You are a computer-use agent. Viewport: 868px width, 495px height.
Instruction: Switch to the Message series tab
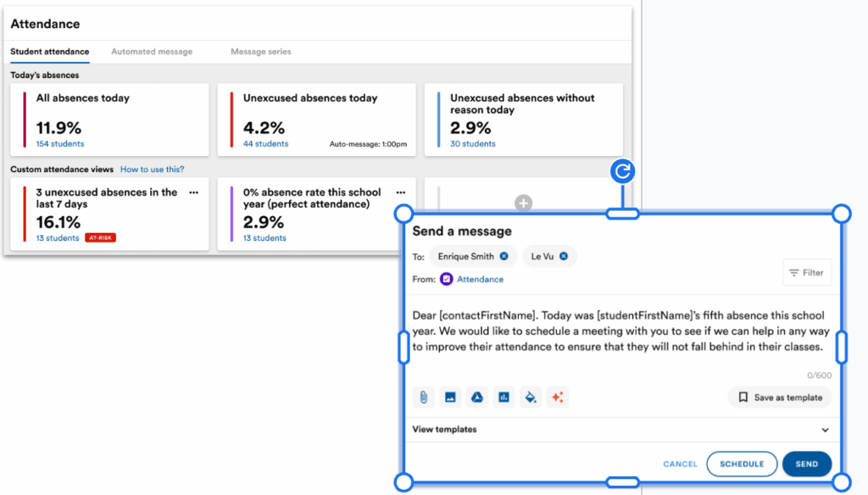pyautogui.click(x=260, y=52)
